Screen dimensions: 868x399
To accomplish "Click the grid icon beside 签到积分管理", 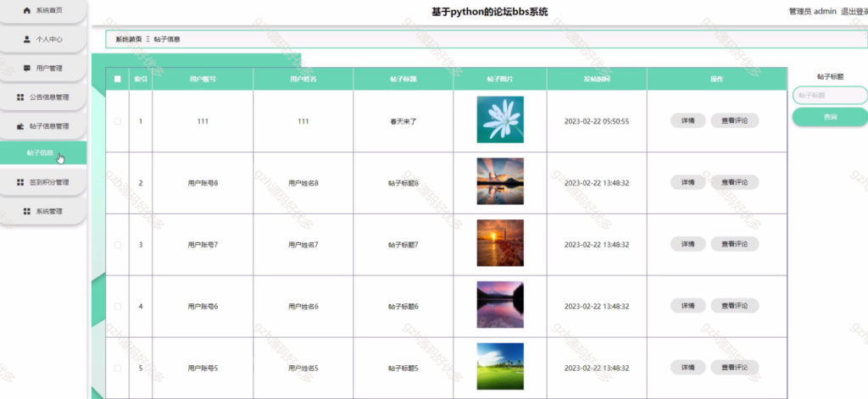I will pyautogui.click(x=20, y=182).
